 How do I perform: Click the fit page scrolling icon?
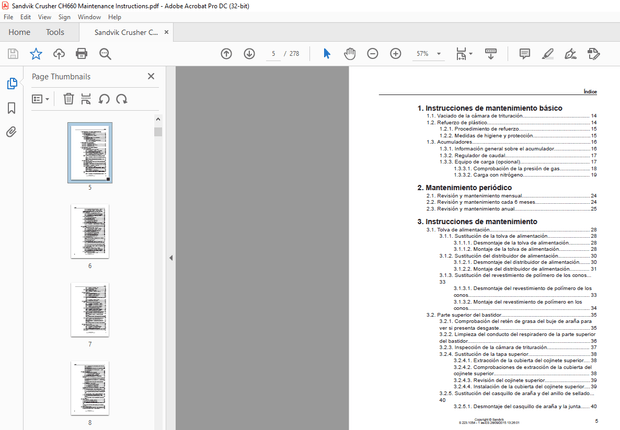461,53
